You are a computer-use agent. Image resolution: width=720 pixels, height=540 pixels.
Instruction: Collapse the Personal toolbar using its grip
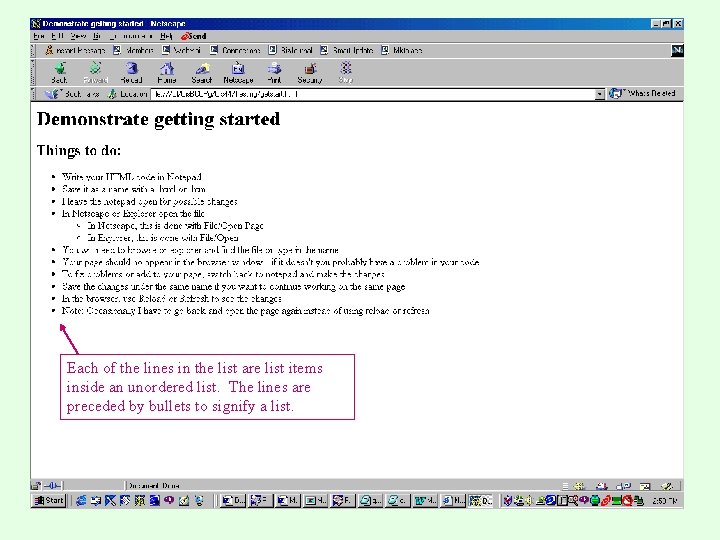[x=33, y=51]
